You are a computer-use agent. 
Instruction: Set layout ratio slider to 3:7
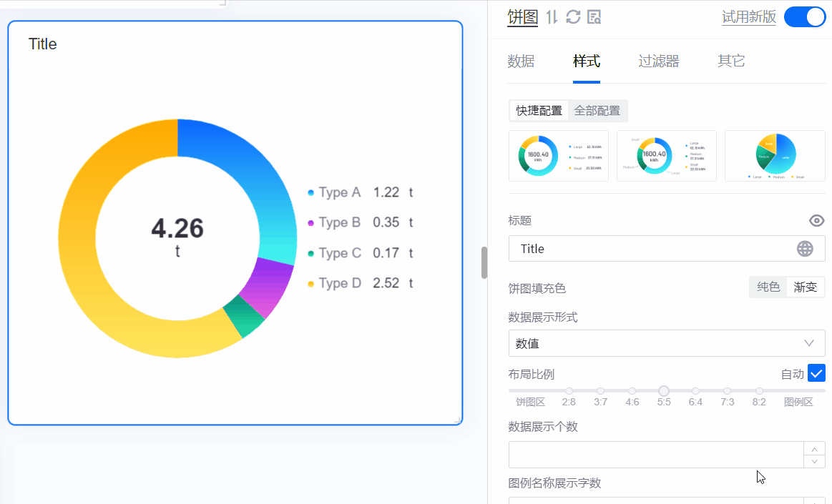point(600,391)
